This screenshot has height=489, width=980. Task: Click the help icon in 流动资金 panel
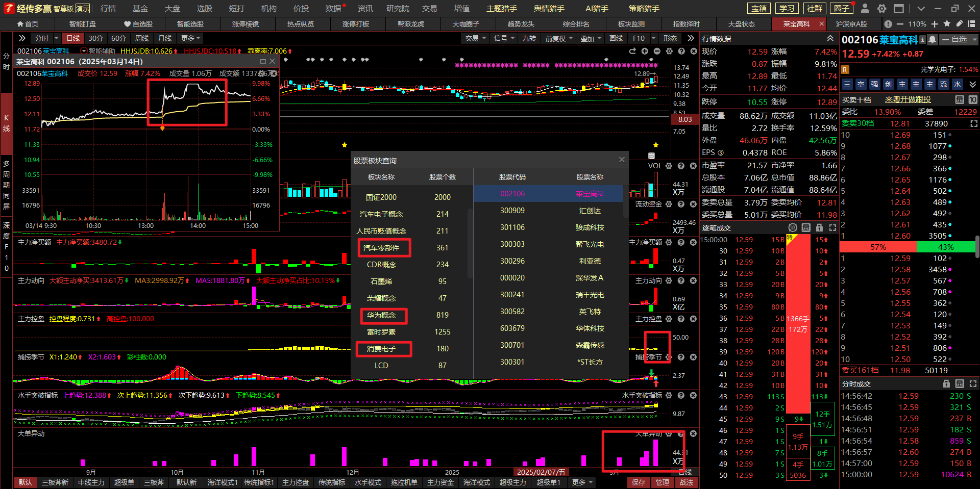681,204
